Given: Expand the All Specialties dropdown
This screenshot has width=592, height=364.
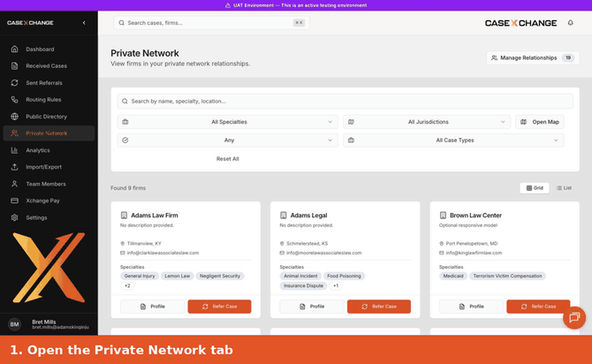Looking at the screenshot, I should point(228,122).
